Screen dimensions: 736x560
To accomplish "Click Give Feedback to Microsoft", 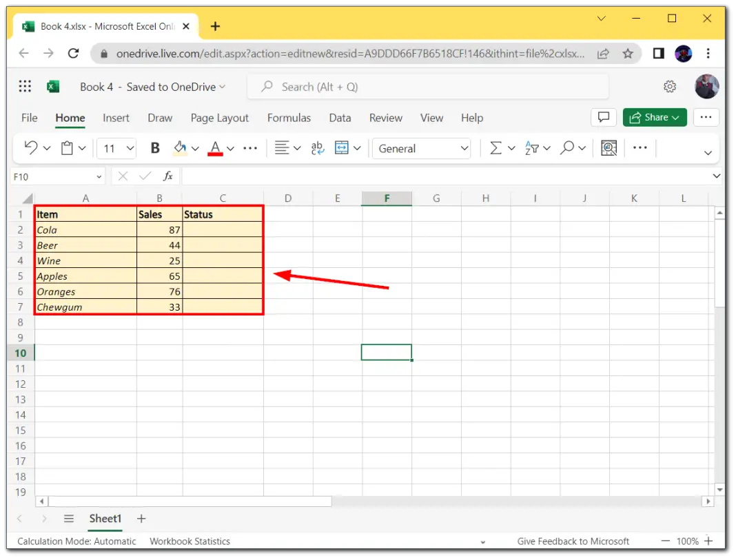I will tap(573, 541).
